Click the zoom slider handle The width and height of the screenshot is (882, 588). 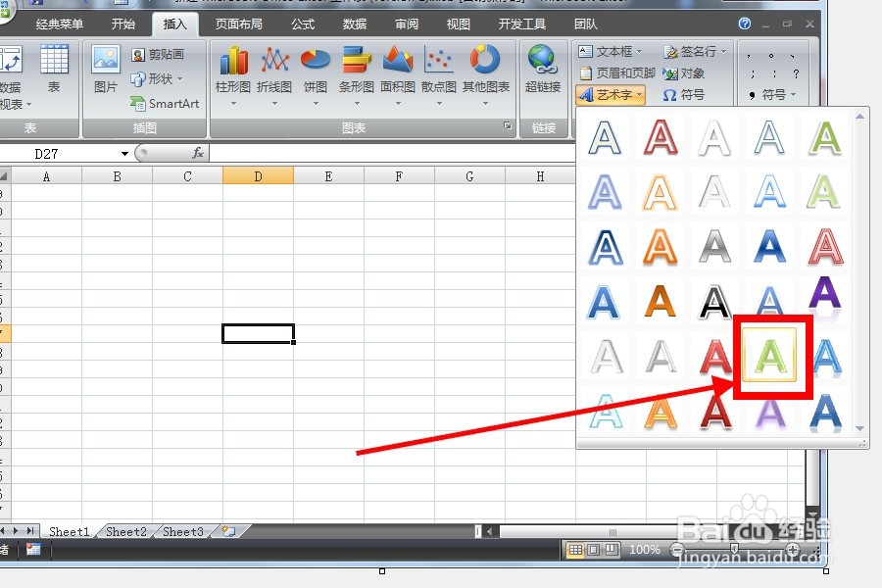point(734,549)
